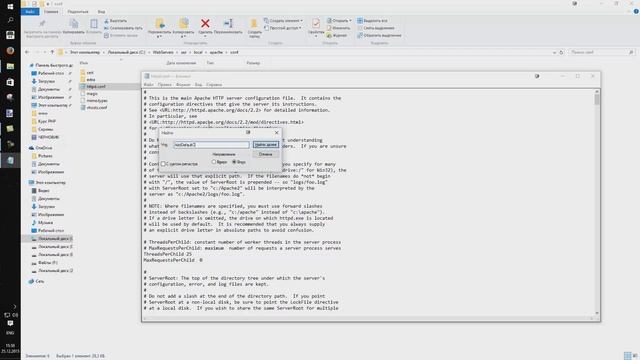Toggle the match case checkbox in Find dialog
640x360 pixels.
pos(163,164)
